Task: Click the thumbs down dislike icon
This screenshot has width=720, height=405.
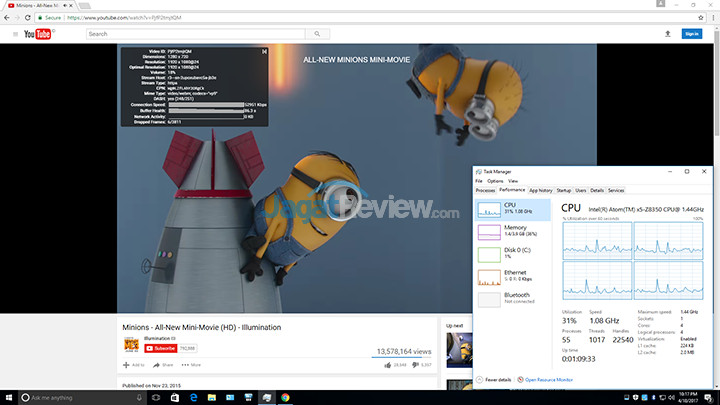Action: coord(413,365)
